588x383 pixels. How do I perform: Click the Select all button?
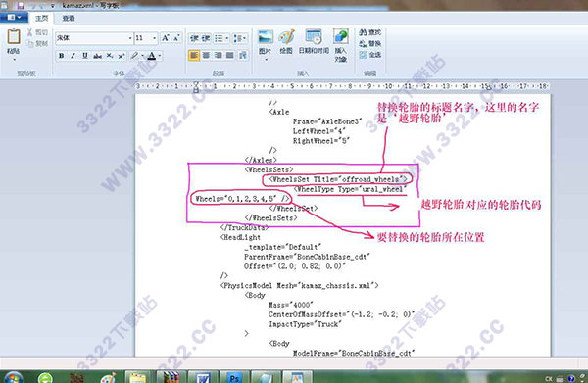click(x=370, y=55)
